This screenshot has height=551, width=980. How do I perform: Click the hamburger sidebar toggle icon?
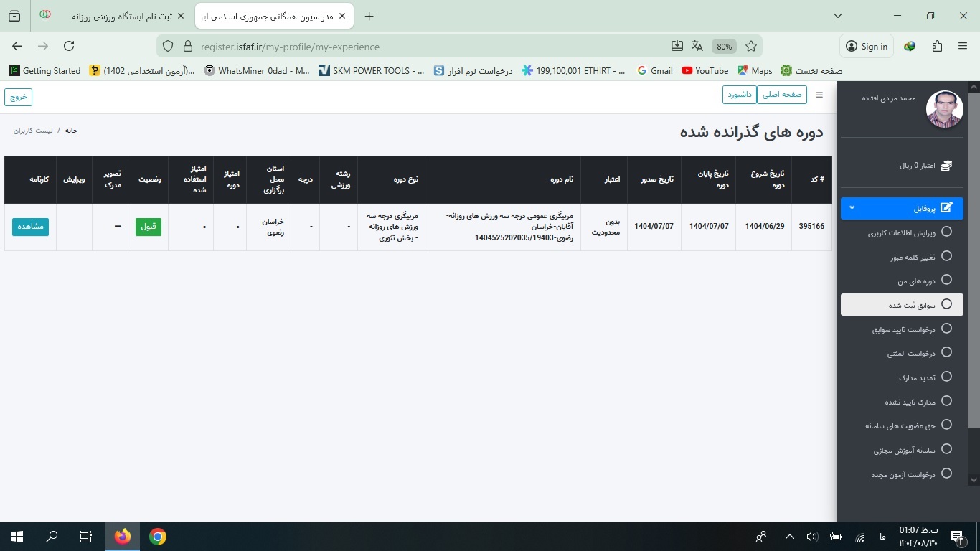click(819, 95)
